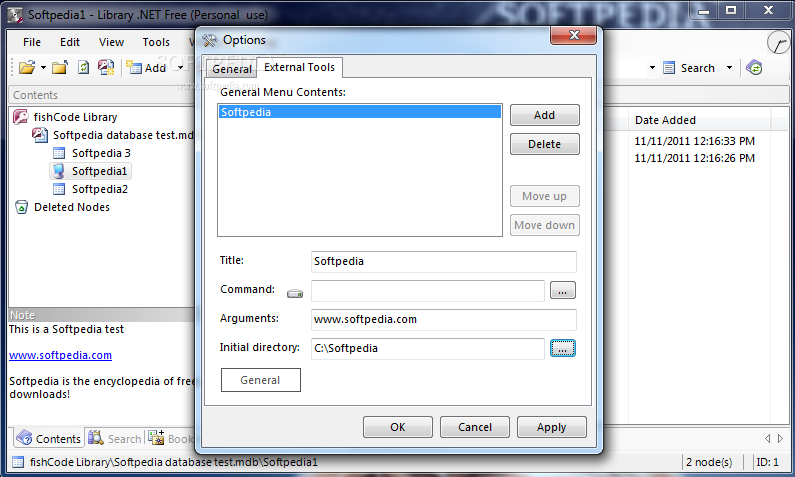Screen dimensions: 795x477
Task: Click the Move up button
Action: [x=545, y=196]
